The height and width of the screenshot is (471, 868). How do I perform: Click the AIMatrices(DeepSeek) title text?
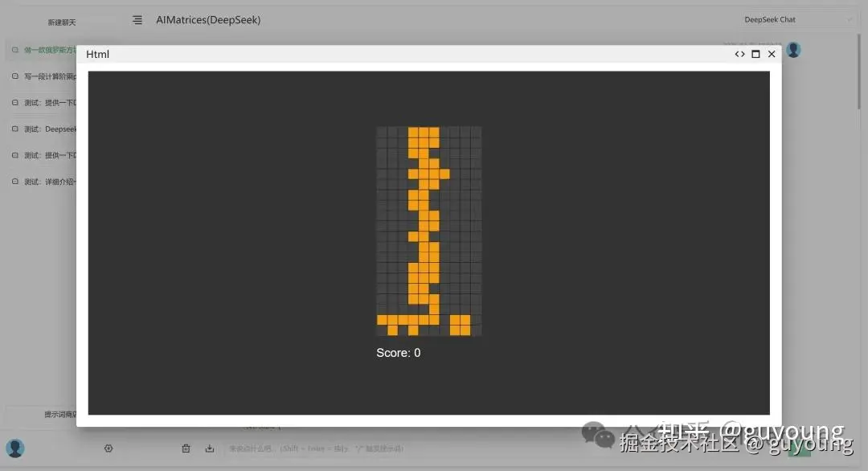click(208, 20)
